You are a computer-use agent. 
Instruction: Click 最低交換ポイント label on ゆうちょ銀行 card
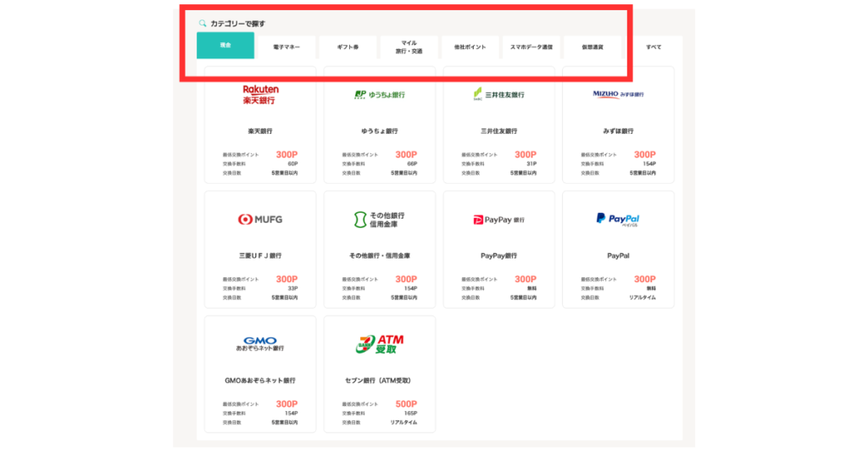(359, 155)
